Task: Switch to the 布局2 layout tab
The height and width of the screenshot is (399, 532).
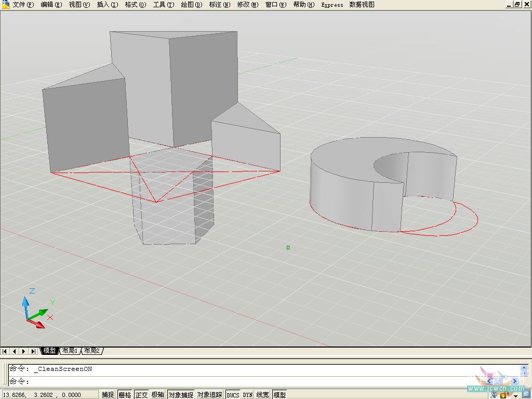Action: [x=91, y=351]
